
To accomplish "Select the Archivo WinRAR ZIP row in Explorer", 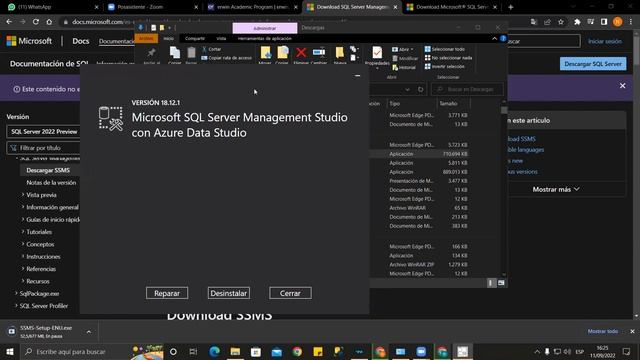I will click(428, 264).
